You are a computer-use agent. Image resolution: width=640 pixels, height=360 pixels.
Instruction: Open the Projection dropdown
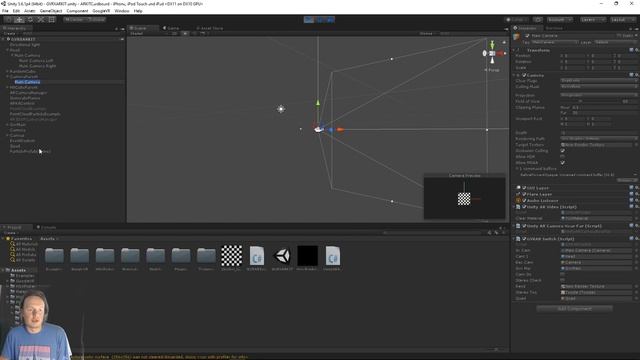(599, 95)
